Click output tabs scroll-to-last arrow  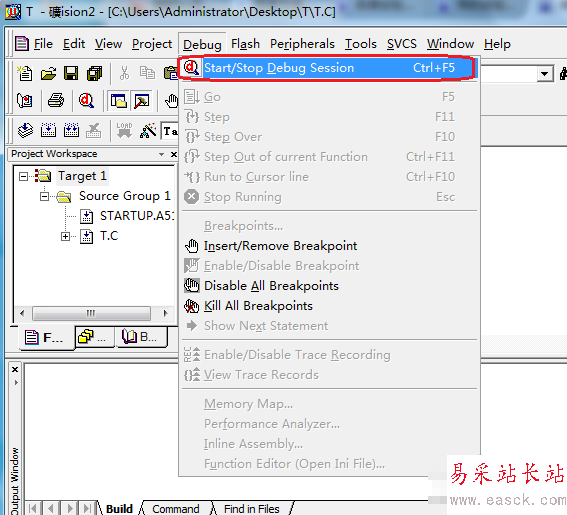click(x=88, y=508)
